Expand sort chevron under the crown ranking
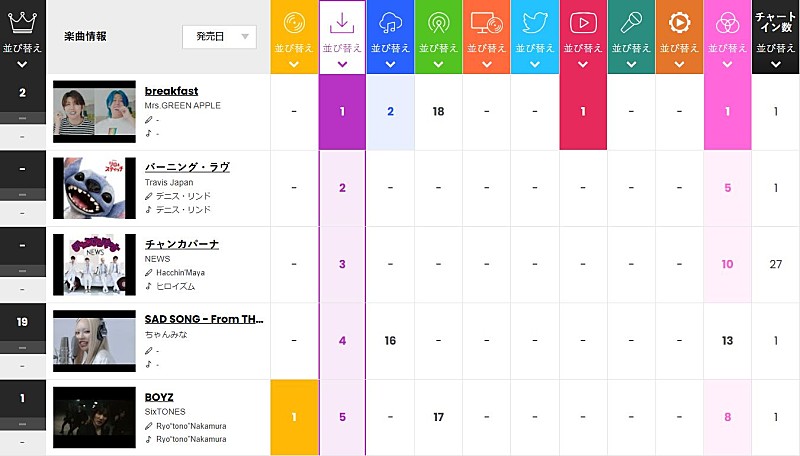The width and height of the screenshot is (800, 456). 22,65
